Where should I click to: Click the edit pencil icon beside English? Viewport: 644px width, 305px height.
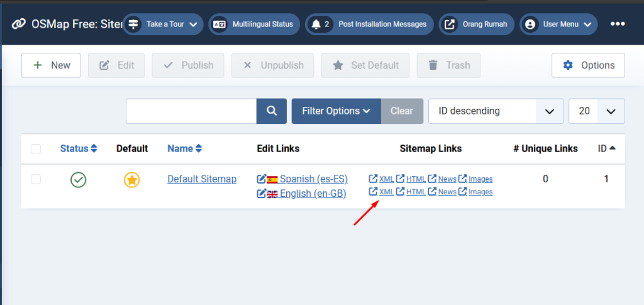coord(261,193)
